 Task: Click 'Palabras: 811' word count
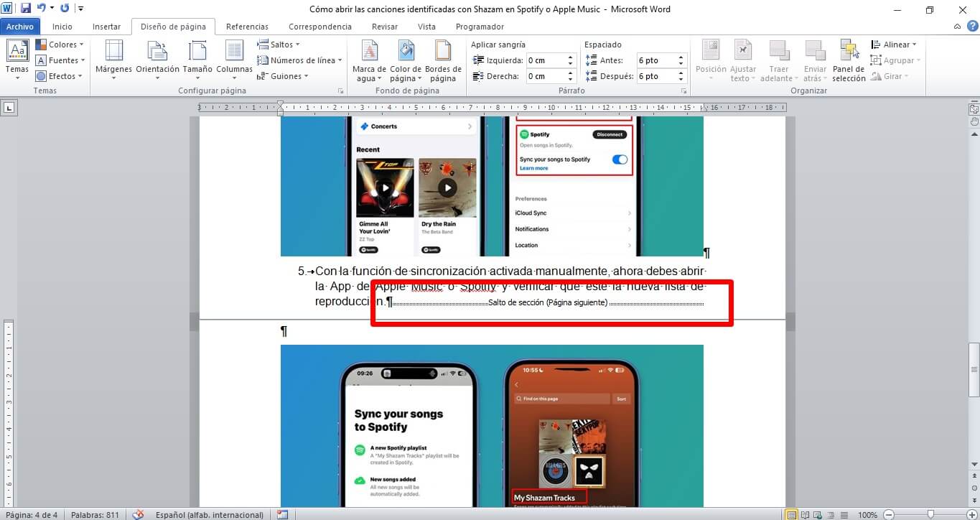(95, 515)
